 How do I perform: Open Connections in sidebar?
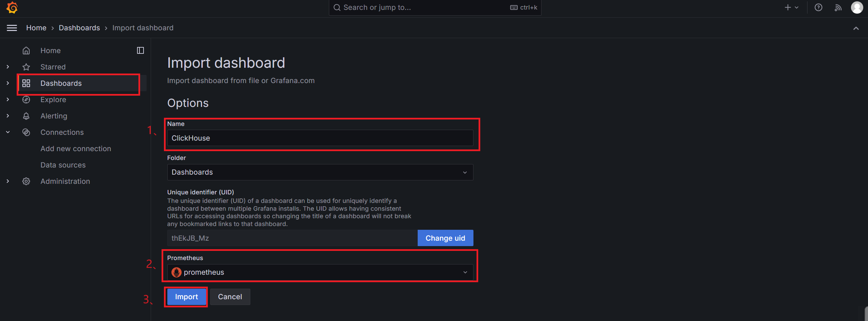click(x=62, y=132)
